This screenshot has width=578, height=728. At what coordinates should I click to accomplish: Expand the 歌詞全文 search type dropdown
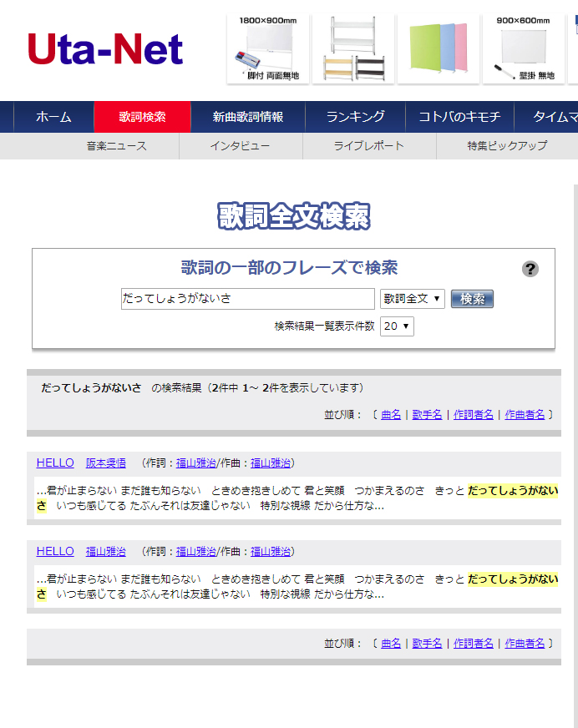413,299
